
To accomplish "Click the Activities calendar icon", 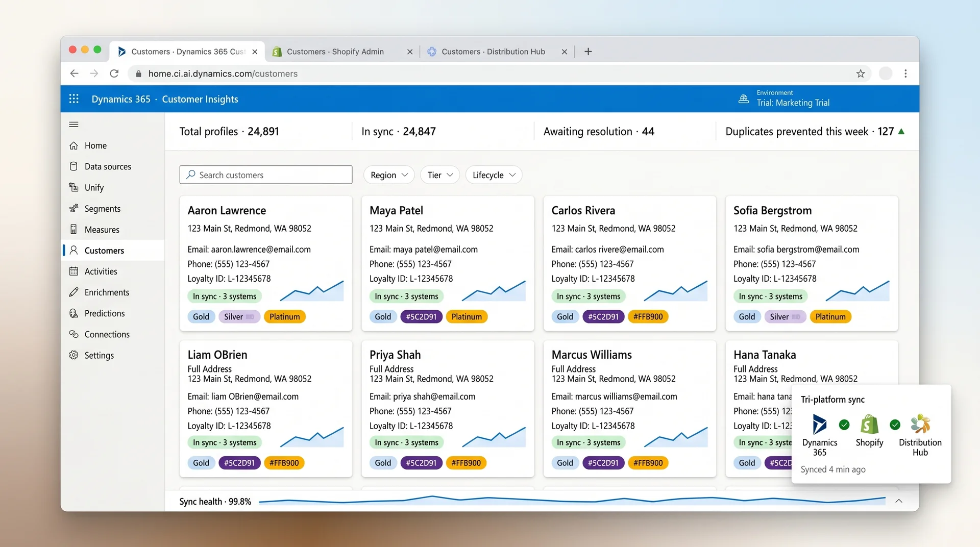I will (74, 271).
